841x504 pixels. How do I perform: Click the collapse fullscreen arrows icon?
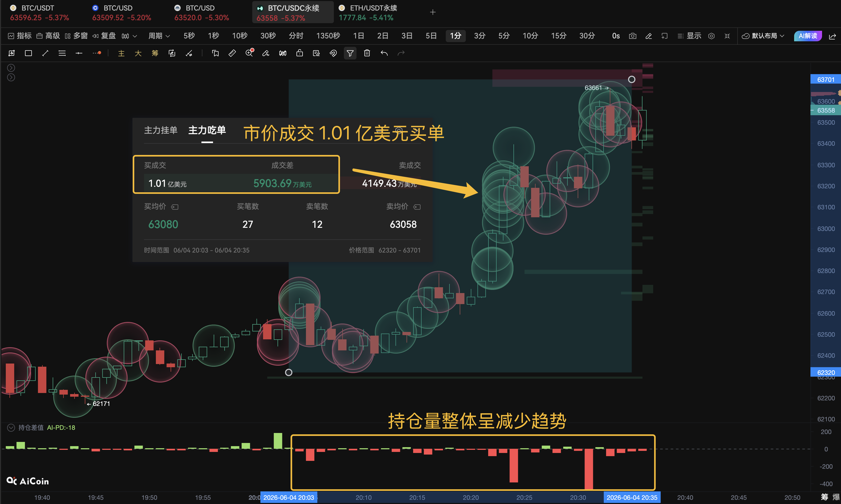point(727,36)
